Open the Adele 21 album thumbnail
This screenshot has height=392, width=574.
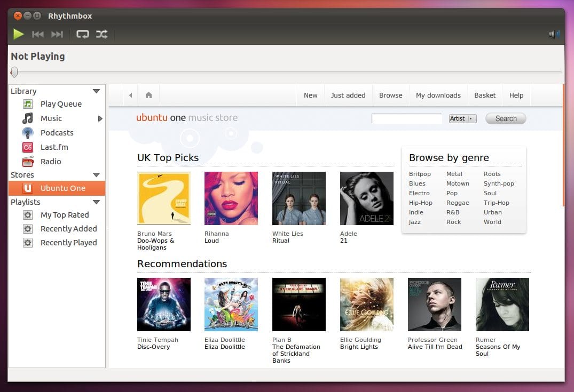click(x=366, y=197)
